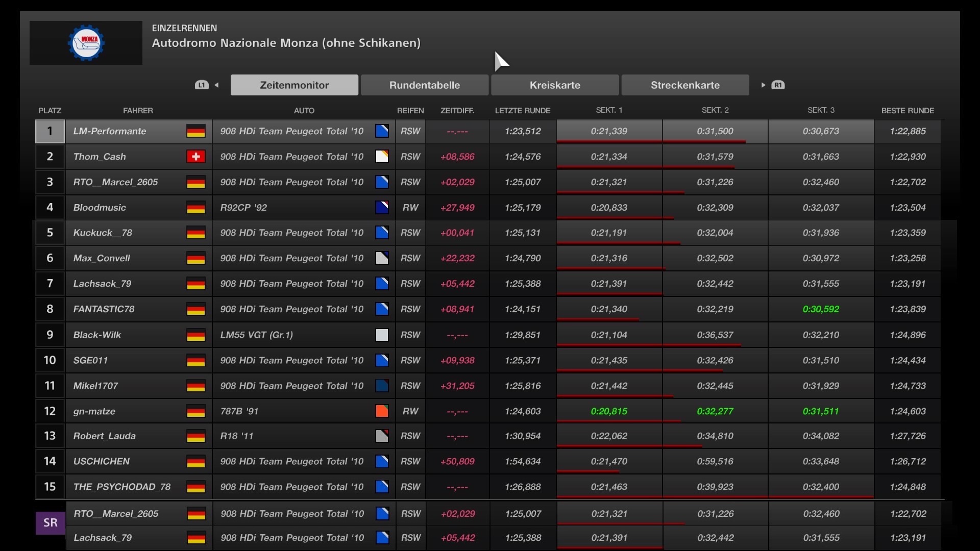The height and width of the screenshot is (551, 980).
Task: Click Black-Wilk's white car color swatch
Action: point(382,335)
